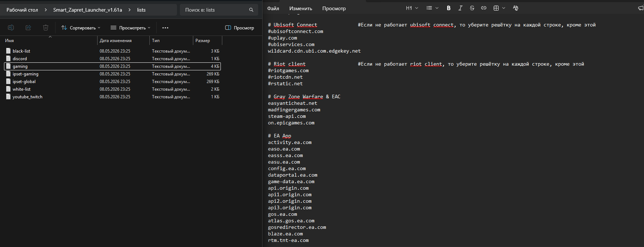Click the '#rstatic.net' line

click(285, 83)
